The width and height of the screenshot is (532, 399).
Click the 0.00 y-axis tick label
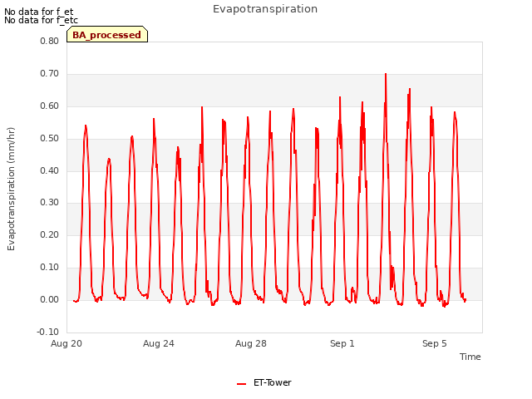tap(50, 299)
